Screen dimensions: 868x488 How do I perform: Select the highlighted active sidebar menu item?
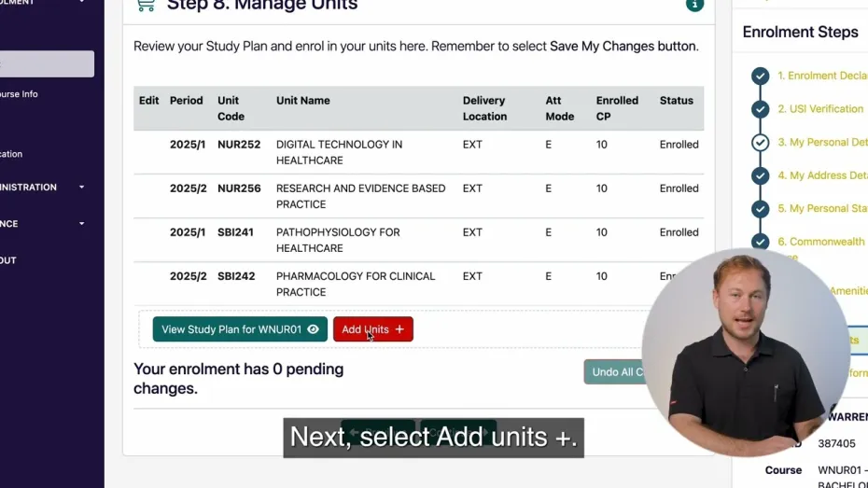(x=47, y=63)
